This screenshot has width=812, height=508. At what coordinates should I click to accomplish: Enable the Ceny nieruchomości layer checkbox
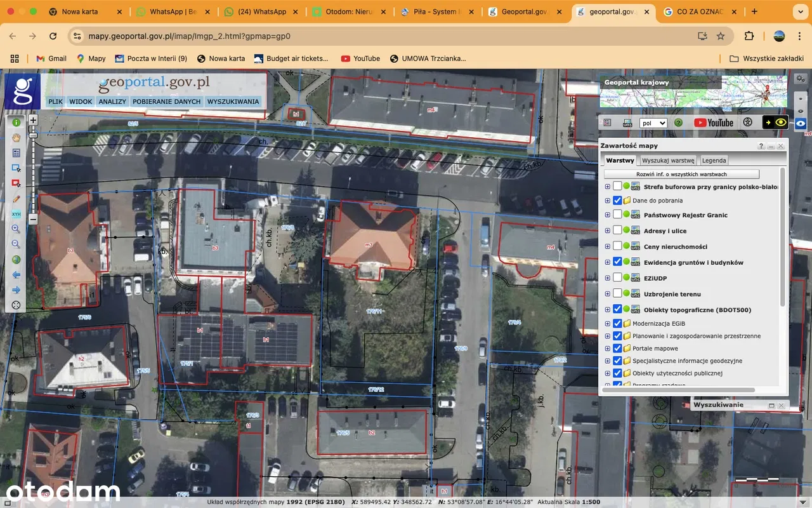click(617, 246)
